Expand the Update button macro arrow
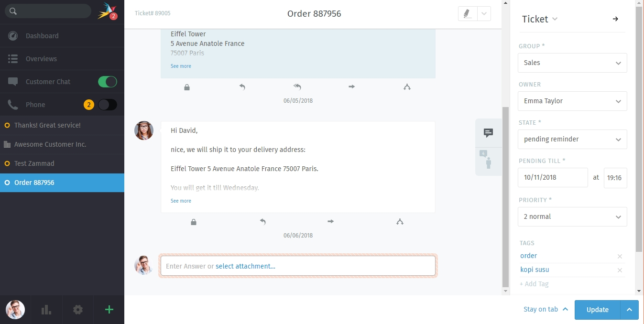Screen dimensions: 644x324 tap(629, 310)
